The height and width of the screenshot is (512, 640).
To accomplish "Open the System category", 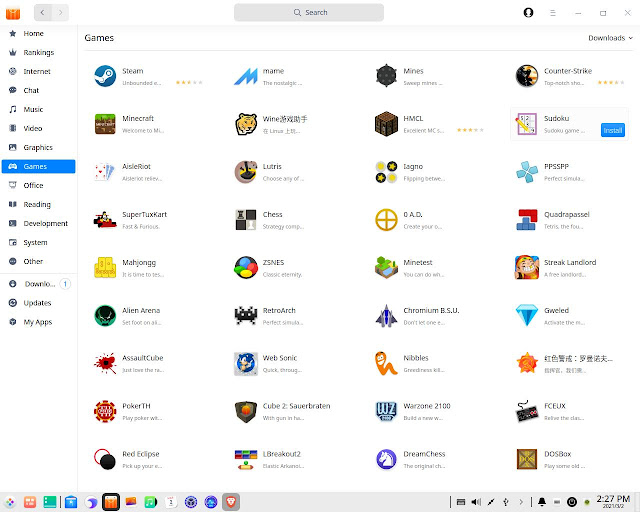I will [38, 243].
